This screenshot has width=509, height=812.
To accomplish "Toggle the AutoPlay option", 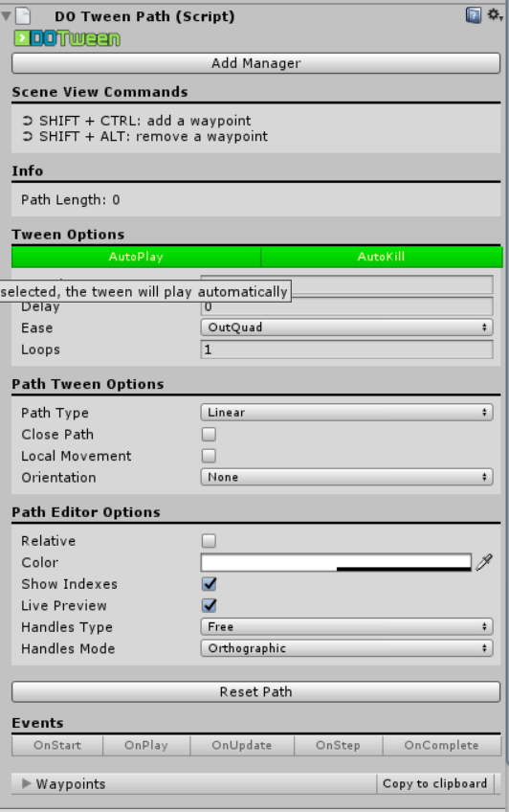I will point(136,257).
